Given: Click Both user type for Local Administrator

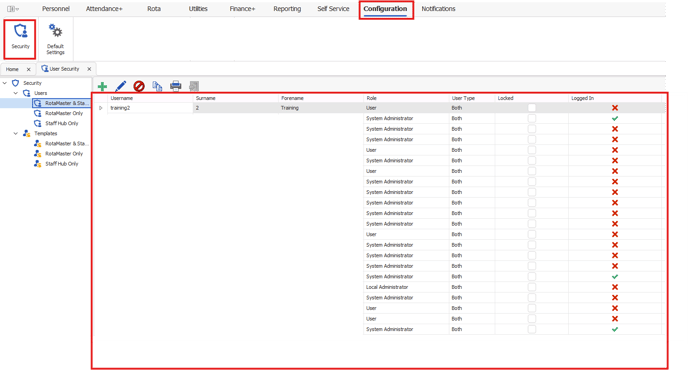Looking at the screenshot, I should (x=472, y=287).
